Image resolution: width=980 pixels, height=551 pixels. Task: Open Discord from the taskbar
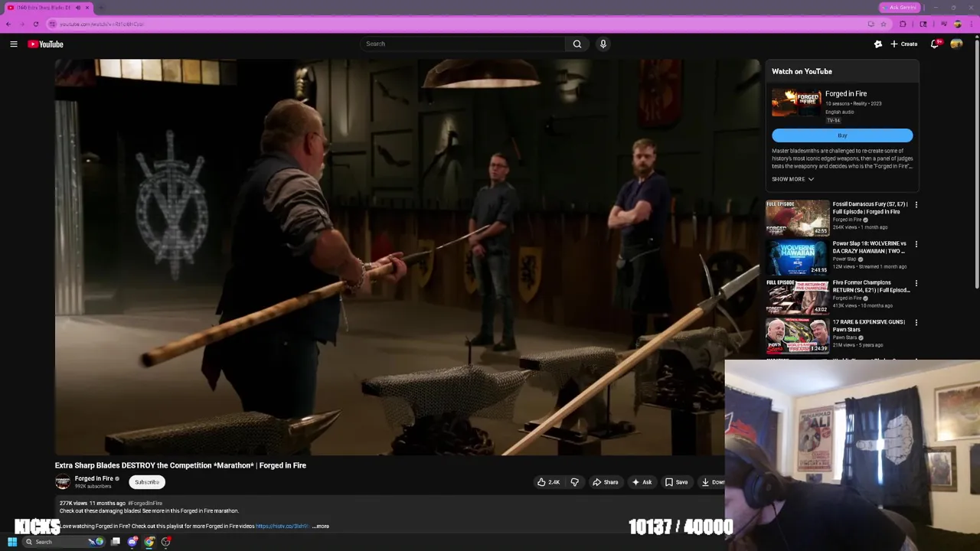click(132, 542)
